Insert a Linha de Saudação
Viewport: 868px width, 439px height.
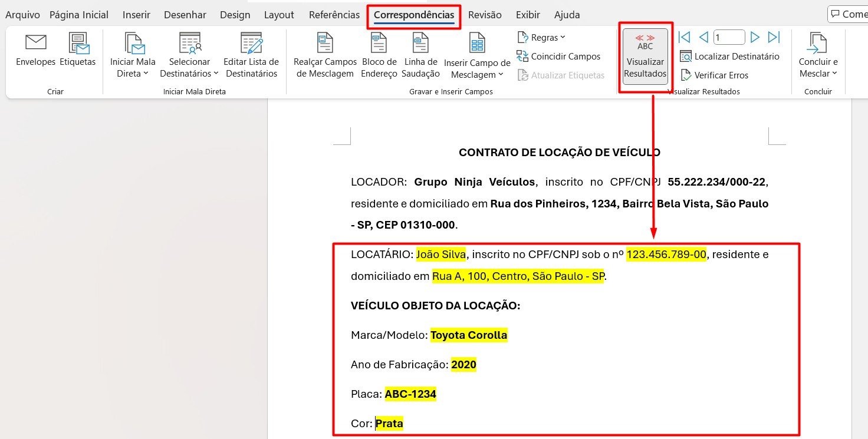(x=420, y=56)
